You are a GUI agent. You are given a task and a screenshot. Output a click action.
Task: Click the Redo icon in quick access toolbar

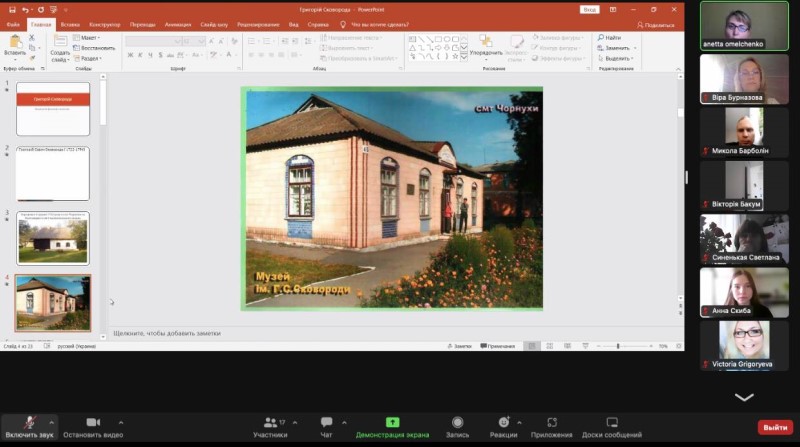(x=41, y=10)
